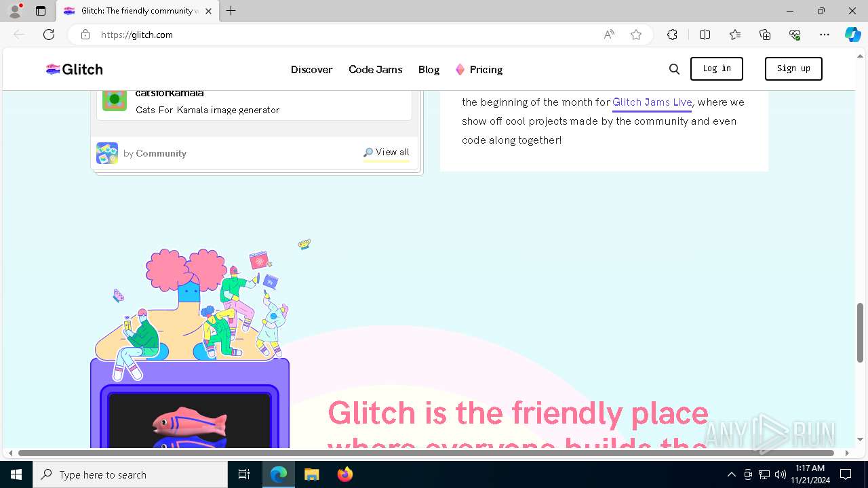Screen dimensions: 868x488
Task: Click the scroll down arrow
Action: (x=861, y=440)
